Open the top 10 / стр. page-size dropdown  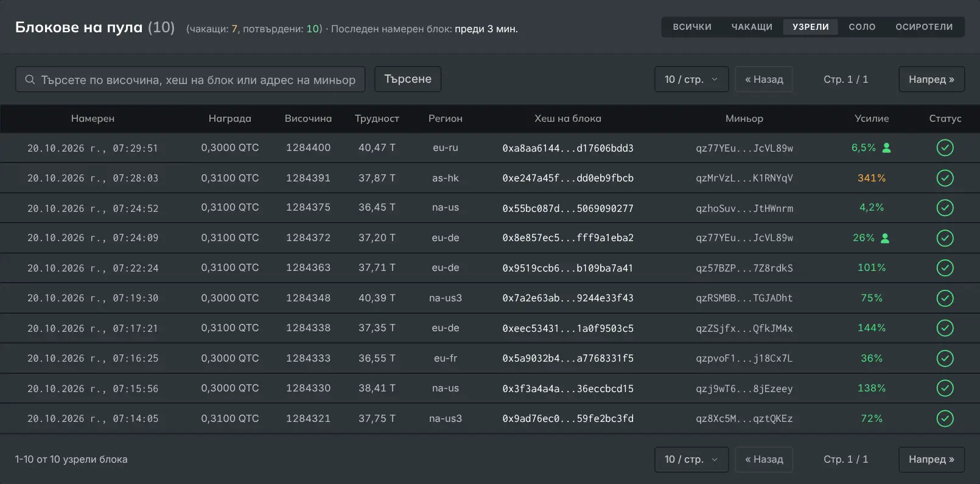(691, 79)
